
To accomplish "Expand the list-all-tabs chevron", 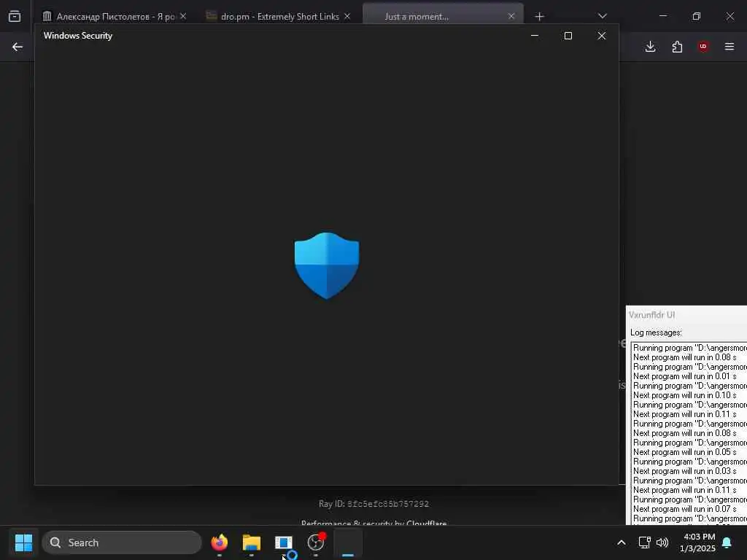I will click(603, 16).
